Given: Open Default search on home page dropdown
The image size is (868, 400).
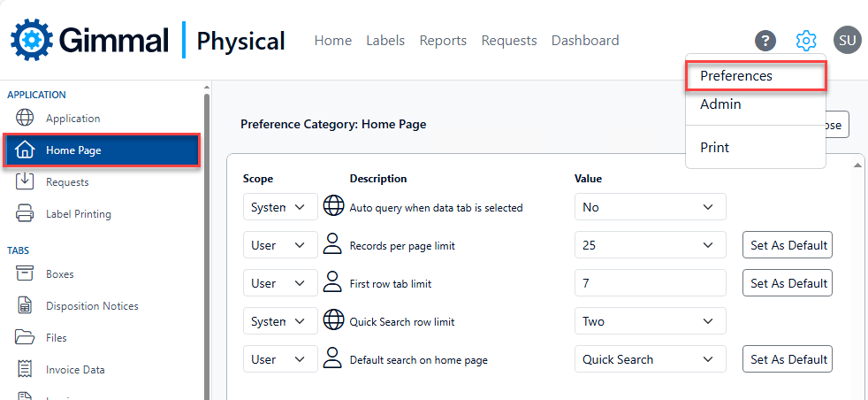Looking at the screenshot, I should pyautogui.click(x=650, y=359).
